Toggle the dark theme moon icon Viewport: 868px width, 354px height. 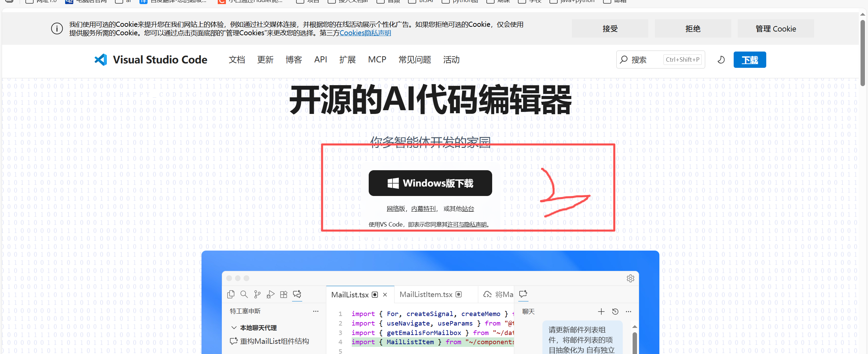point(721,60)
